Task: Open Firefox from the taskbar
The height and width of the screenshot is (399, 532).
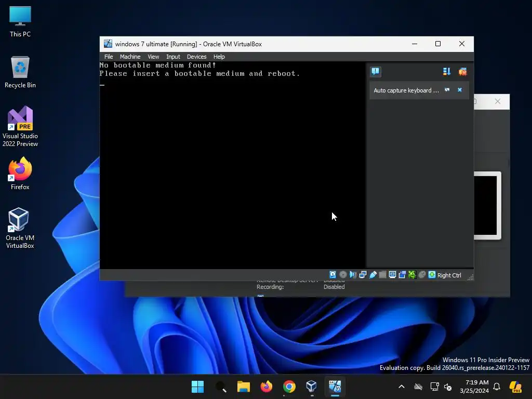Action: tap(267, 387)
